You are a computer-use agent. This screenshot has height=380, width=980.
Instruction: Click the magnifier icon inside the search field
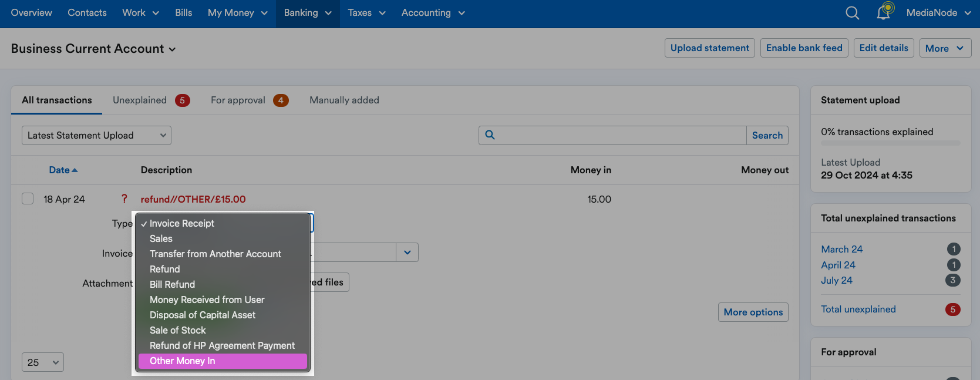(490, 135)
